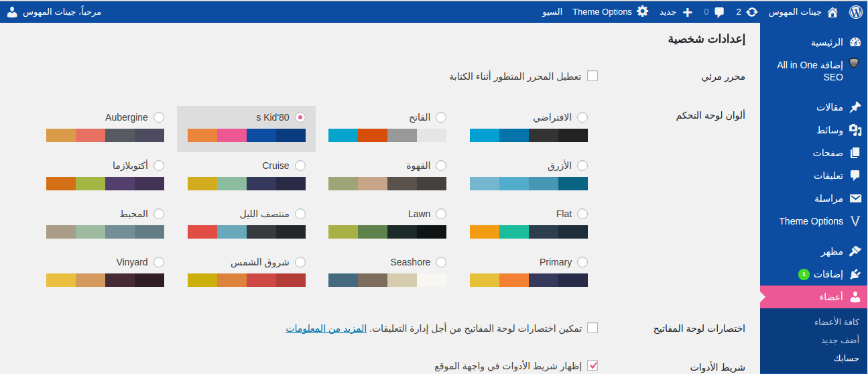The height and width of the screenshot is (374, 868).
Task: Open مرحباً user greeting menu
Action: click(x=62, y=12)
